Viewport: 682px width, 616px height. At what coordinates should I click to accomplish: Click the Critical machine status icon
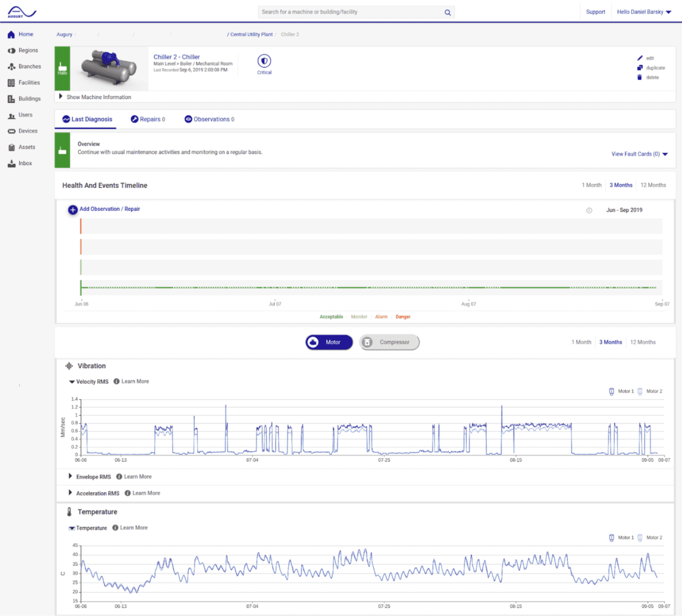(264, 62)
